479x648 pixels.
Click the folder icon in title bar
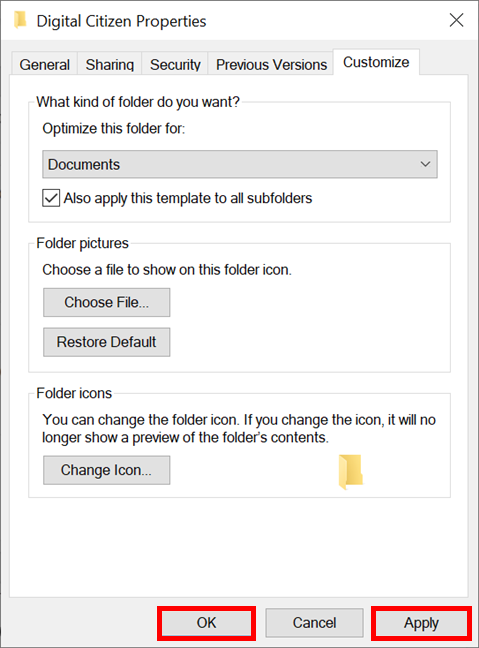click(20, 20)
